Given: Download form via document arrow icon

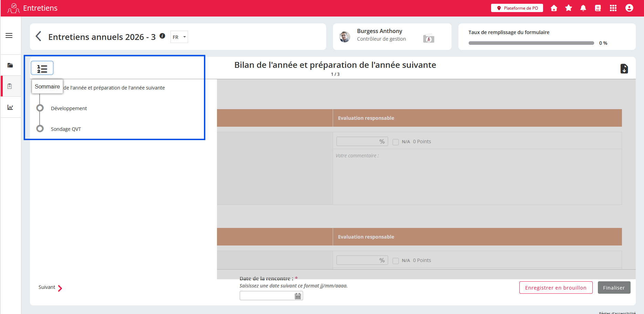Looking at the screenshot, I should 624,69.
